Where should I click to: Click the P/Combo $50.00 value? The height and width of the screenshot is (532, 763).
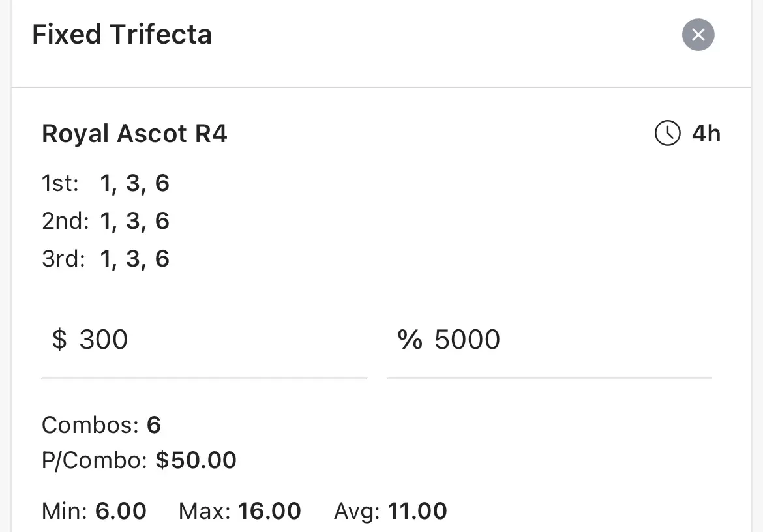tap(196, 460)
